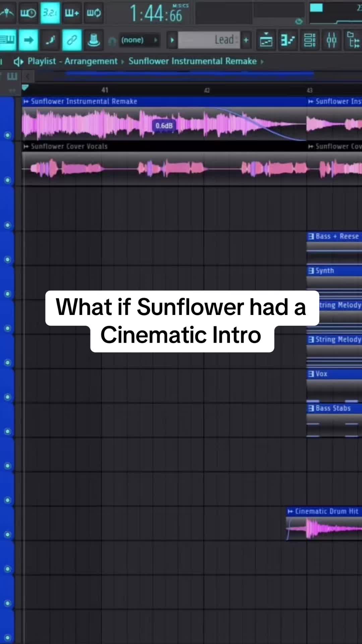
Task: Open Bass Stabs clip menu icon
Action: point(311,408)
